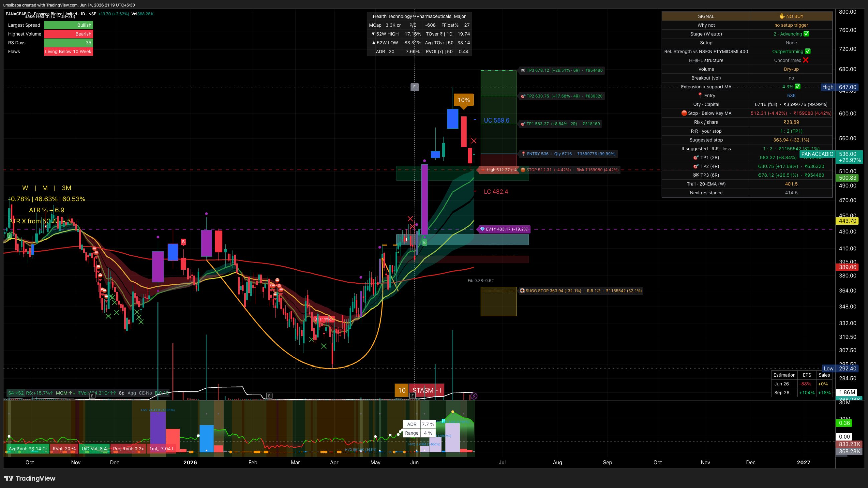Viewport: 868px width, 488px height.
Task: Click the red cross beside Unconfirmed
Action: point(806,60)
